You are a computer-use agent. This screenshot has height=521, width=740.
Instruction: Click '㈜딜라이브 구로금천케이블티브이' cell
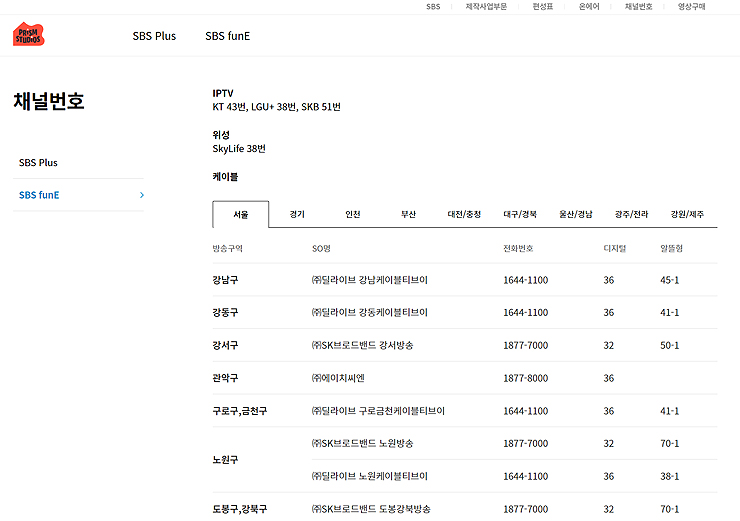click(378, 411)
